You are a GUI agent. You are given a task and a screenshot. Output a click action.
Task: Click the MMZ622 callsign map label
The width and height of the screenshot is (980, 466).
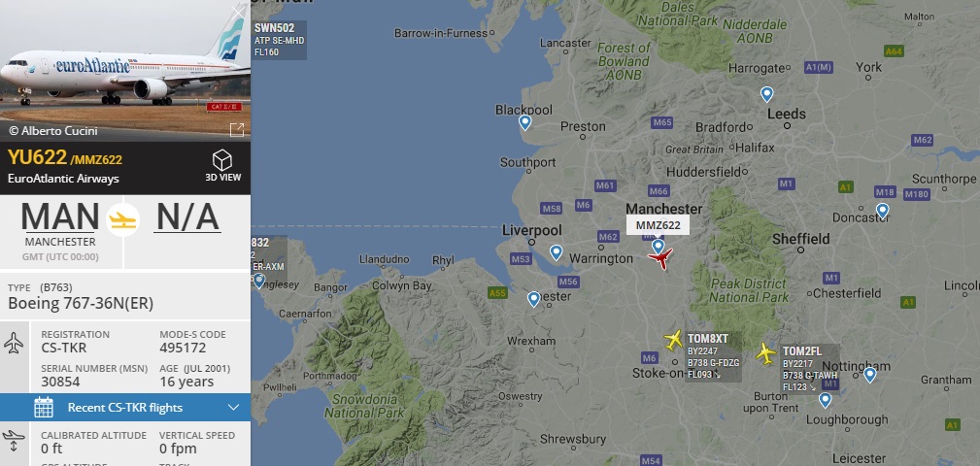pos(658,225)
